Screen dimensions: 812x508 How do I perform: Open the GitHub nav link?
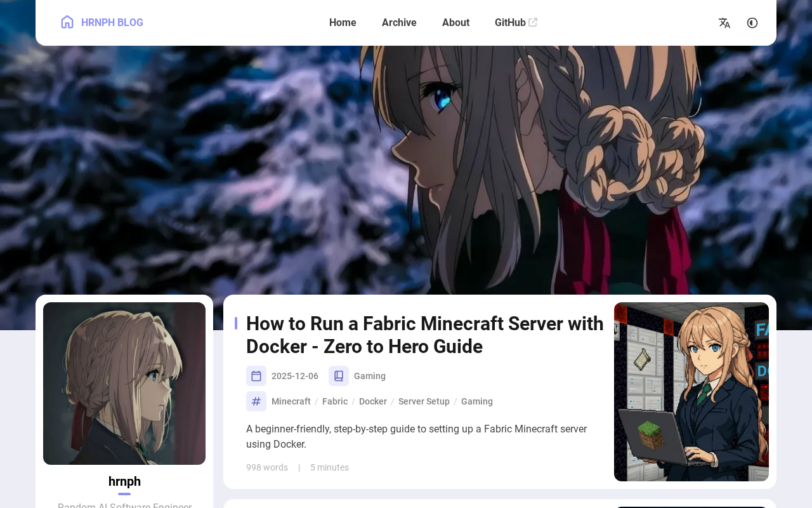[510, 23]
